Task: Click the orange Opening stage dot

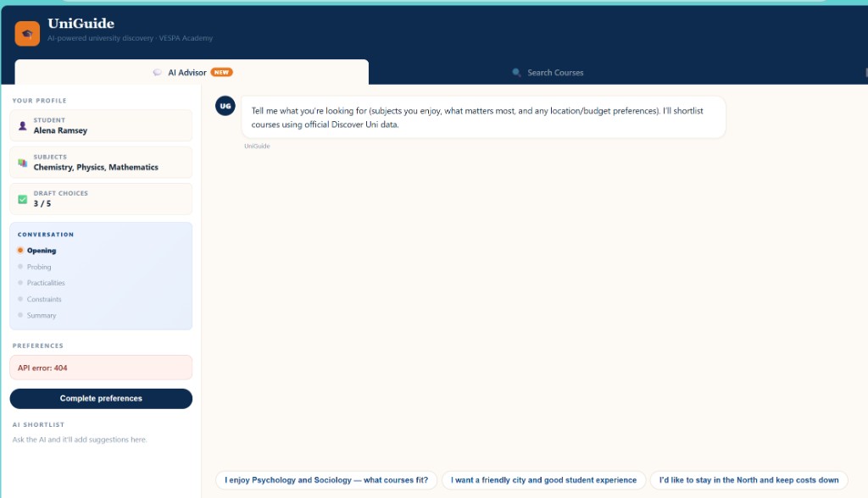Action: tap(19, 250)
